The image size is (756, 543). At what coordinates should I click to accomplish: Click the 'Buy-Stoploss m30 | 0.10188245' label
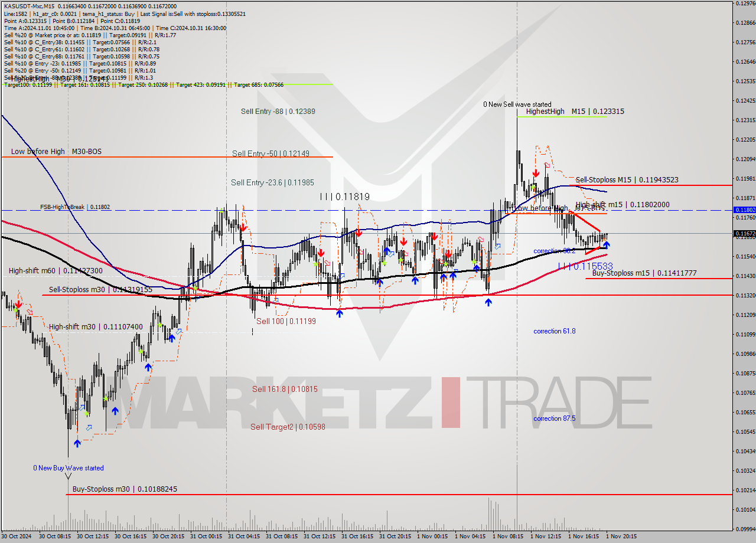[x=125, y=489]
